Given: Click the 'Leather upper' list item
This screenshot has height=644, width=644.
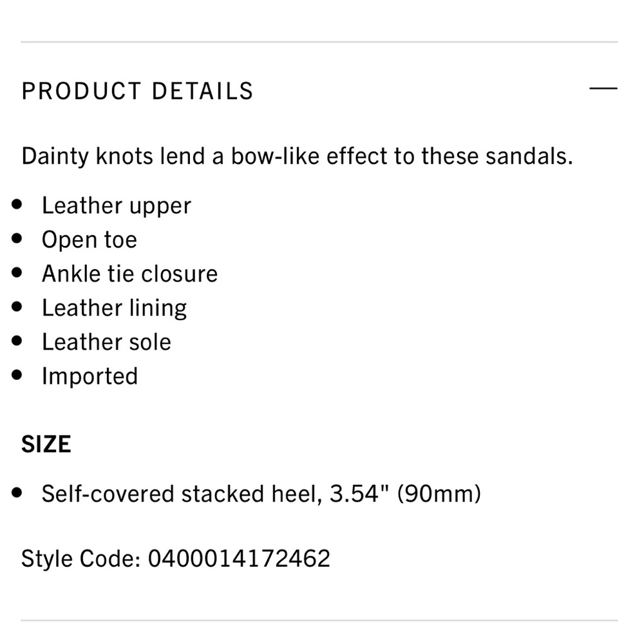Looking at the screenshot, I should (x=117, y=206).
